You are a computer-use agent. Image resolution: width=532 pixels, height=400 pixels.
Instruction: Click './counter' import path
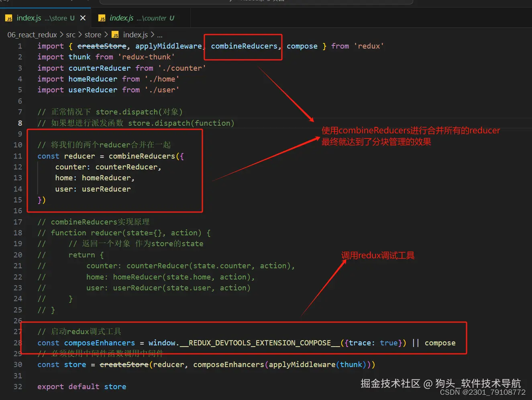click(x=181, y=68)
